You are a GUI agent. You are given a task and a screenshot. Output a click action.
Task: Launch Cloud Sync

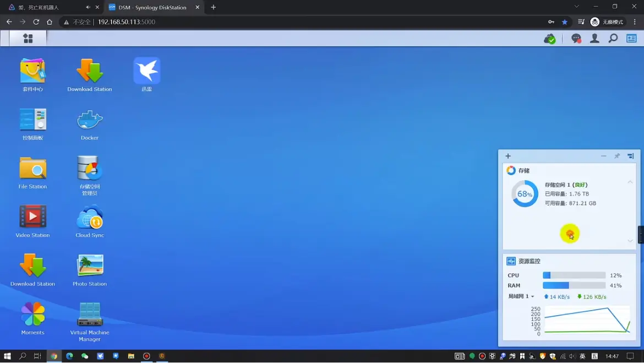click(x=90, y=217)
